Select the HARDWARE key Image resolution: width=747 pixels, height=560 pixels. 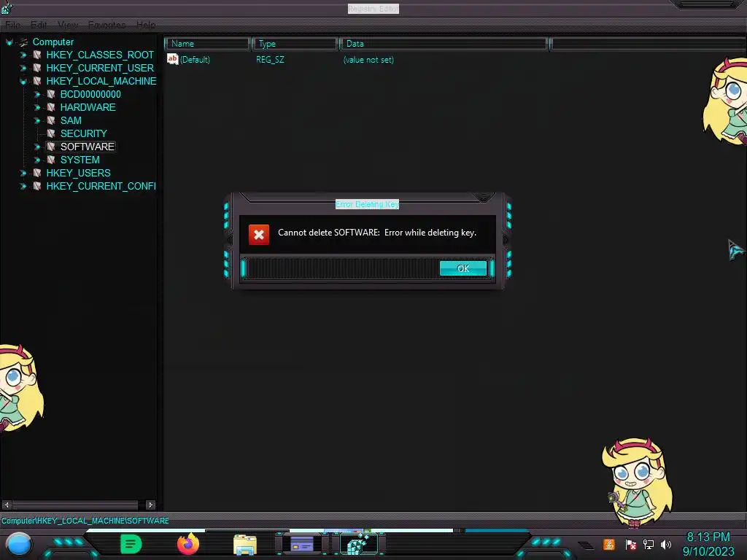pos(88,107)
